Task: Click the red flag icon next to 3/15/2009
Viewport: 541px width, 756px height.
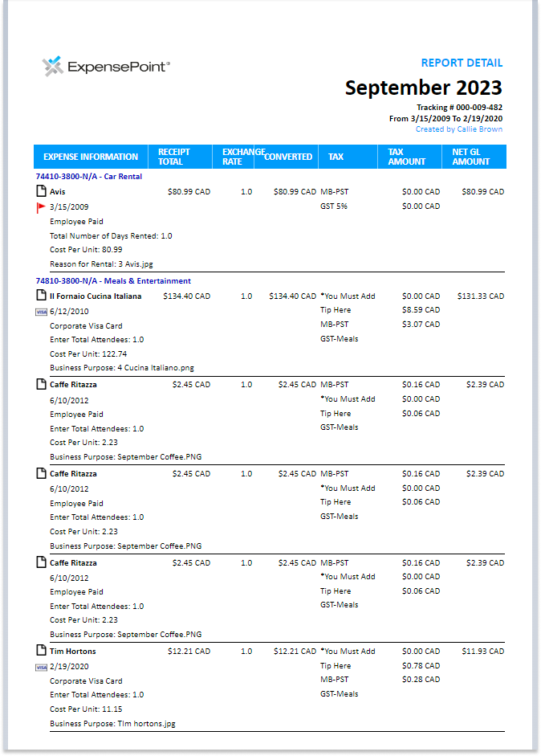Action: [x=40, y=207]
